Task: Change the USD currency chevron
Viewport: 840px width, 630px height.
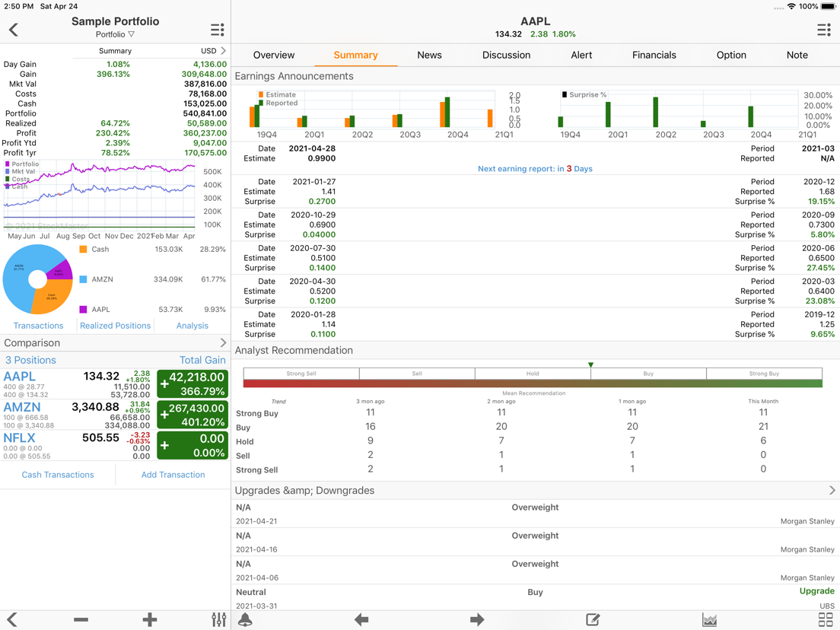Action: 223,51
